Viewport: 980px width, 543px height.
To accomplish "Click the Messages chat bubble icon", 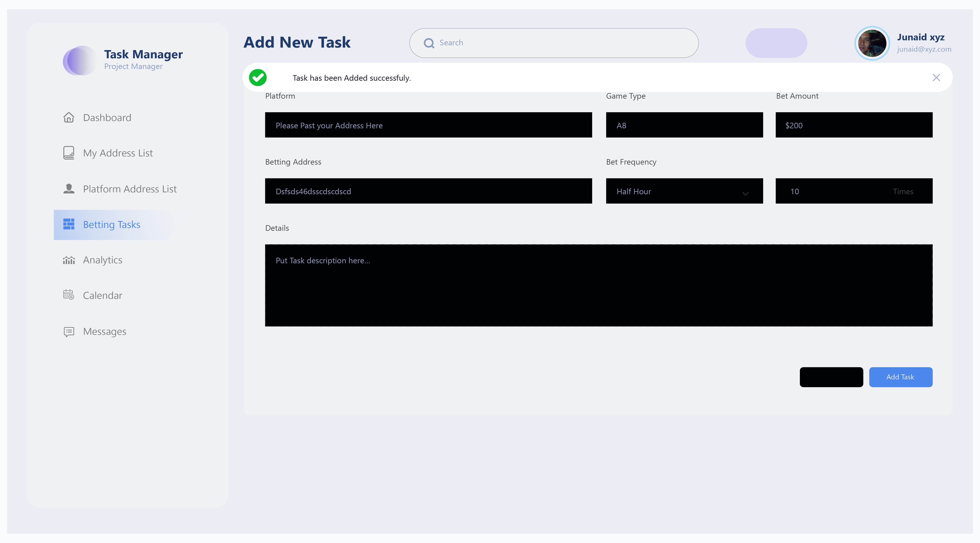I will coord(68,331).
